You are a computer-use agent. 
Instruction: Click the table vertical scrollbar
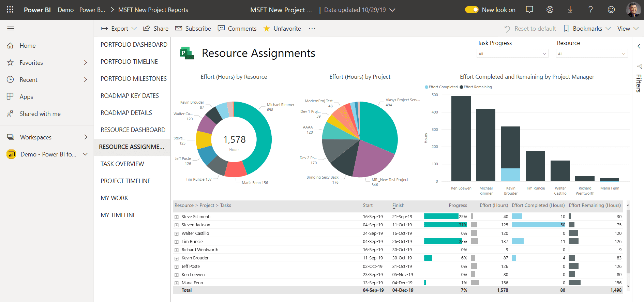pos(628,242)
